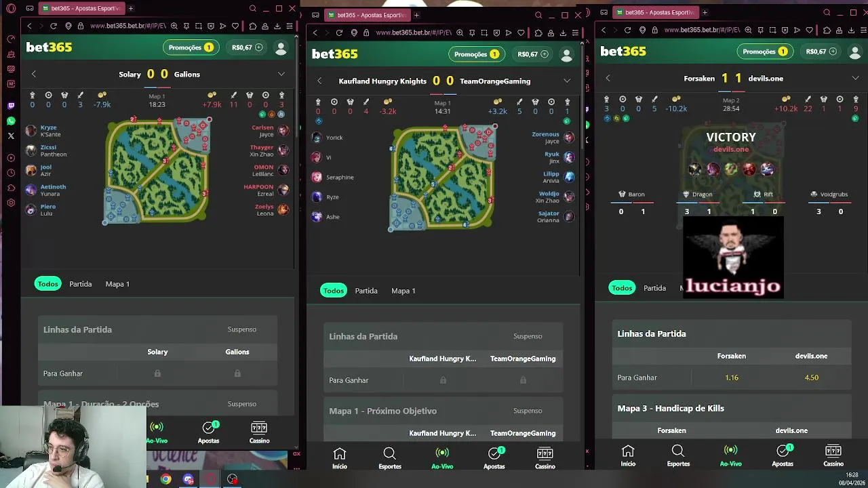
Task: Bet Forsaken to win at 1.16
Action: [x=731, y=378]
